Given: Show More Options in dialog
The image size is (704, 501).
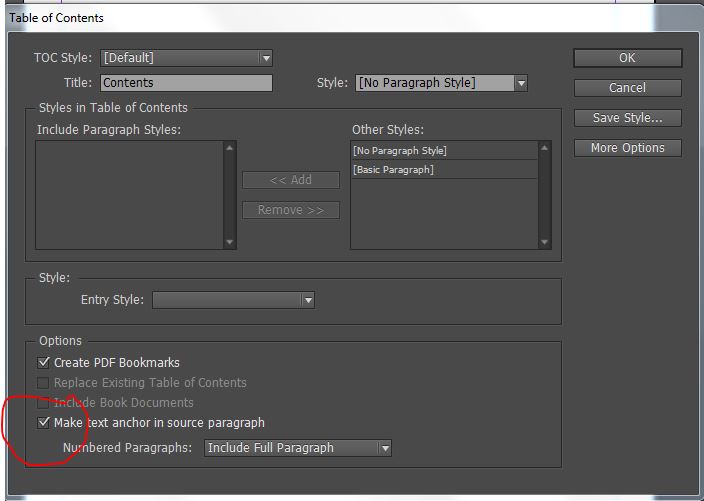Looking at the screenshot, I should pyautogui.click(x=628, y=148).
